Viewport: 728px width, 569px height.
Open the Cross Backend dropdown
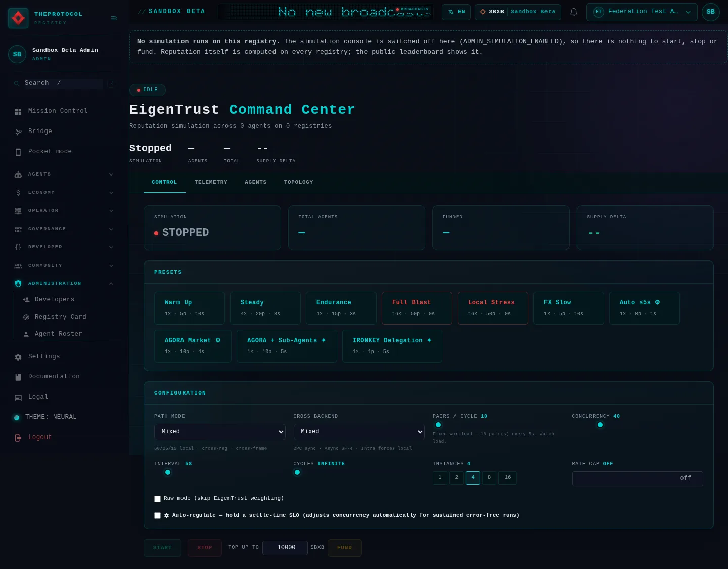(x=359, y=432)
